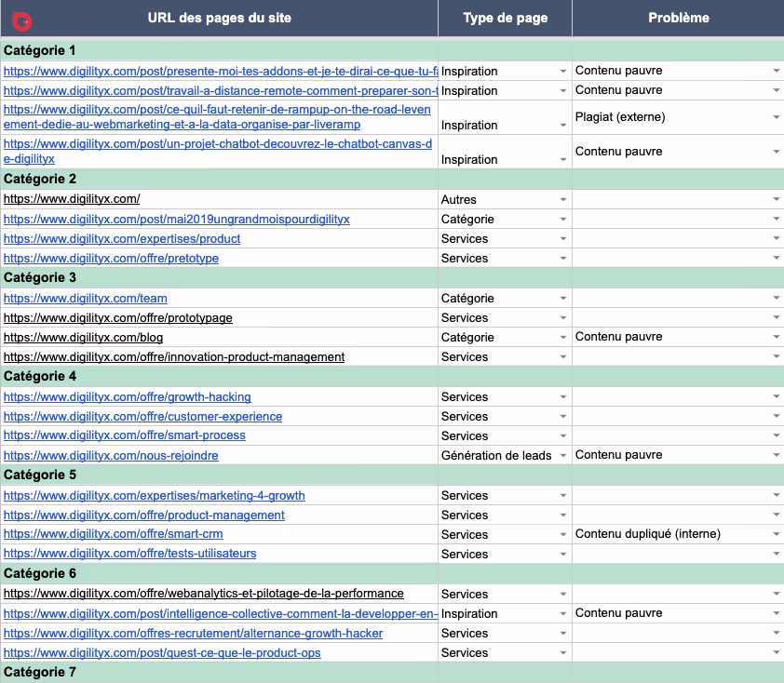Open the quest-ce-que-le-product-ops link
Image resolution: width=784 pixels, height=683 pixels.
[162, 652]
